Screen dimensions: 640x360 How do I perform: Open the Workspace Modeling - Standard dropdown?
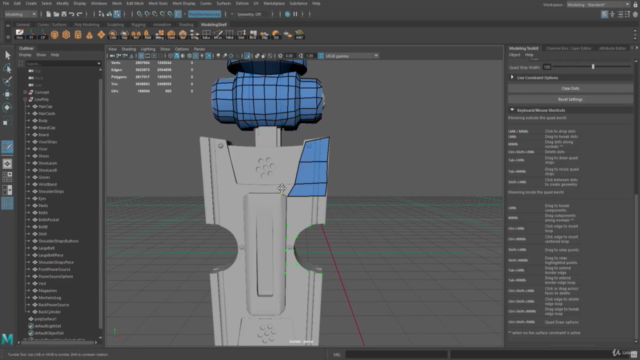pyautogui.click(x=599, y=4)
